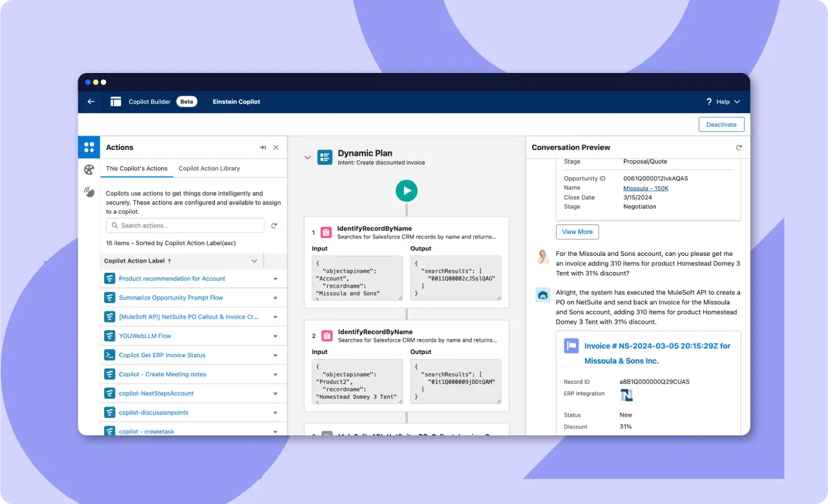Collapse the Dynamic Plan section chevron
The width and height of the screenshot is (828, 504).
pos(308,157)
